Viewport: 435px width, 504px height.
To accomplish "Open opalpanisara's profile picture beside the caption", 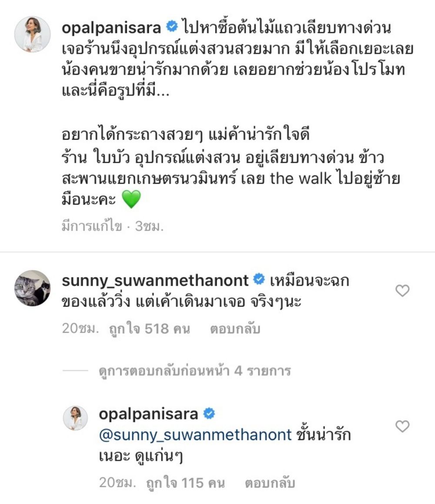I will click(x=33, y=34).
